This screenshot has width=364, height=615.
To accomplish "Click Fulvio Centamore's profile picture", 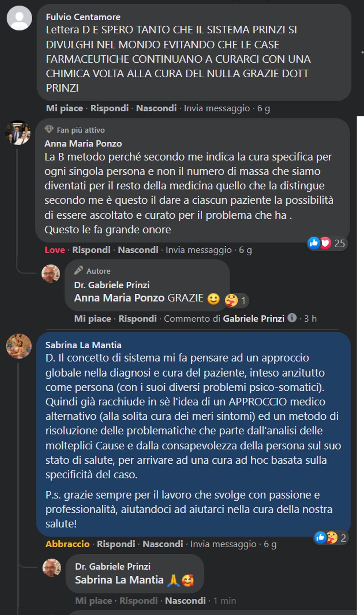I will click(20, 19).
